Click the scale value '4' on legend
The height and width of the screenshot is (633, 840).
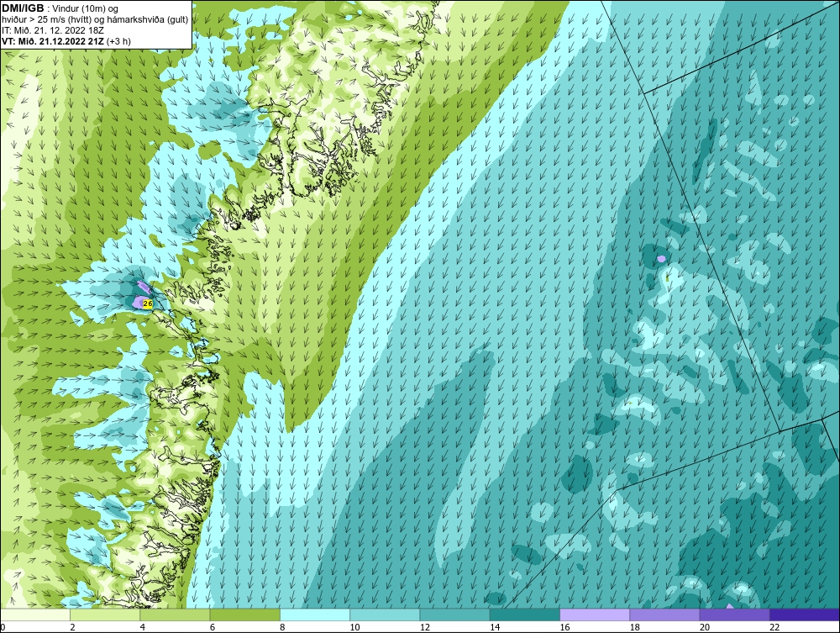pyautogui.click(x=143, y=628)
